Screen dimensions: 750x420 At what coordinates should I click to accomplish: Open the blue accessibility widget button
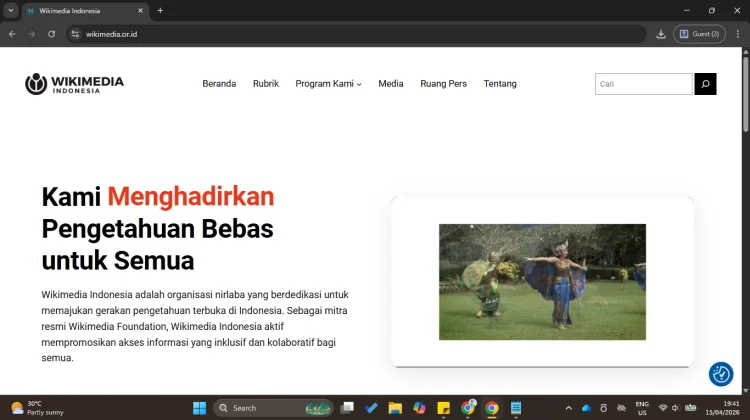[x=721, y=374]
